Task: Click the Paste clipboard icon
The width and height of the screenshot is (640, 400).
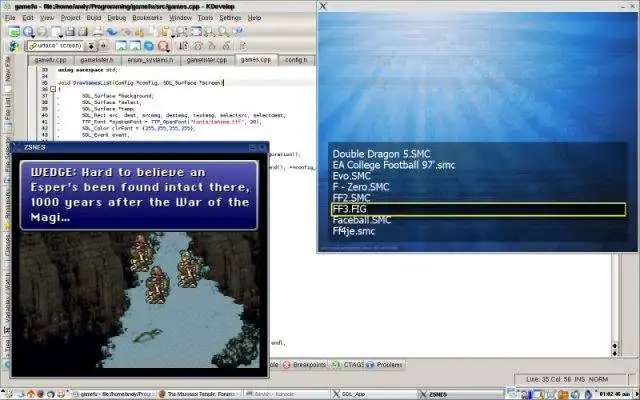Action: [165, 31]
